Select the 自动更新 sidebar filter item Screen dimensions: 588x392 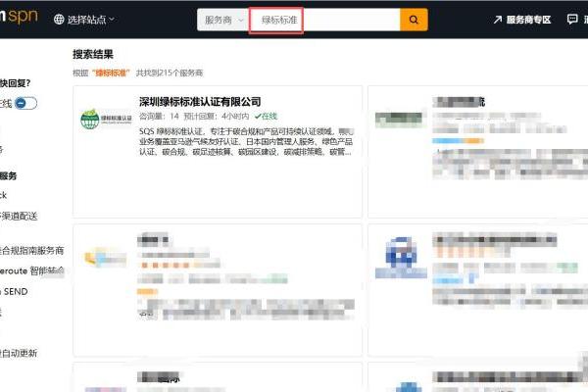pyautogui.click(x=19, y=353)
